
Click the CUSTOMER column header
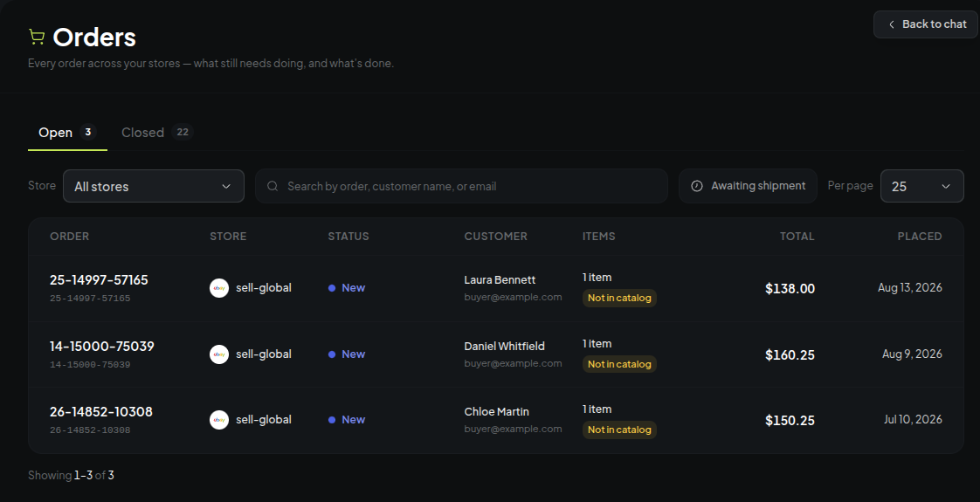click(495, 236)
